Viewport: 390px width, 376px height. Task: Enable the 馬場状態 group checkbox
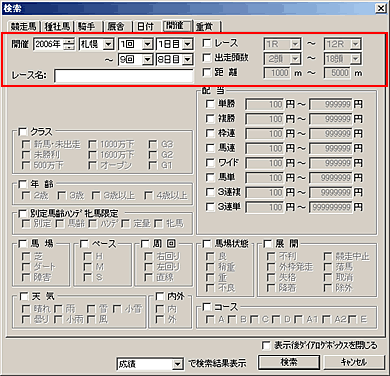coord(207,244)
